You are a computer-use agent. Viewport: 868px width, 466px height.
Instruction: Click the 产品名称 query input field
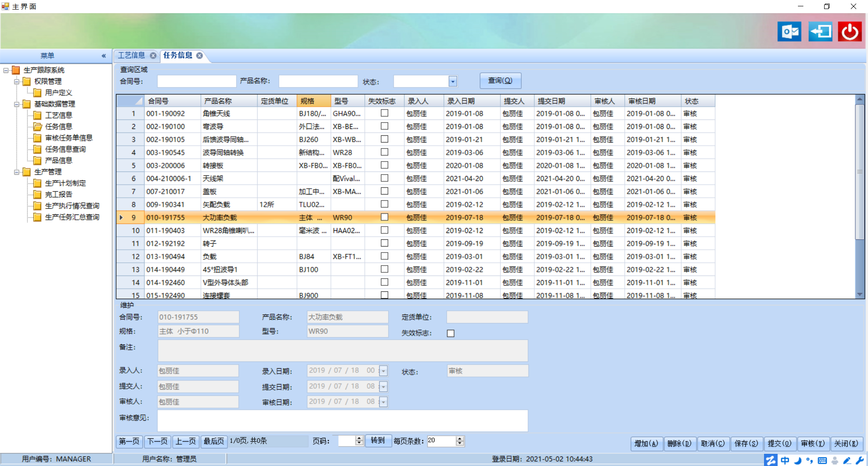tap(318, 81)
